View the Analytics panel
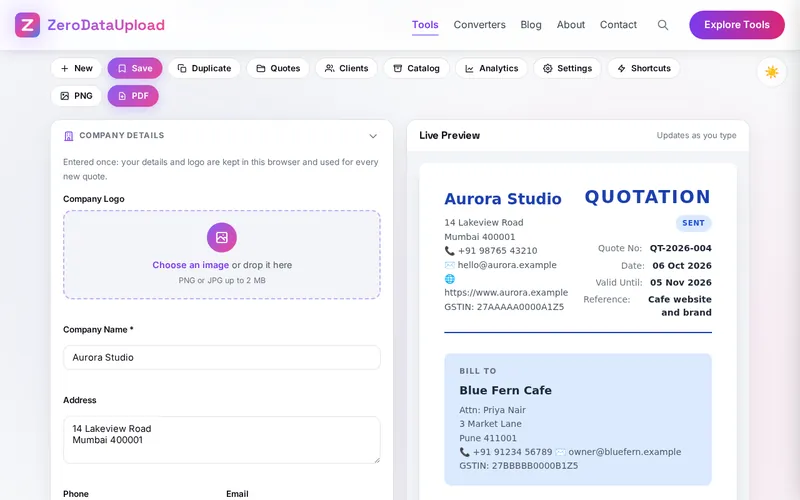800x500 pixels. pyautogui.click(x=491, y=68)
